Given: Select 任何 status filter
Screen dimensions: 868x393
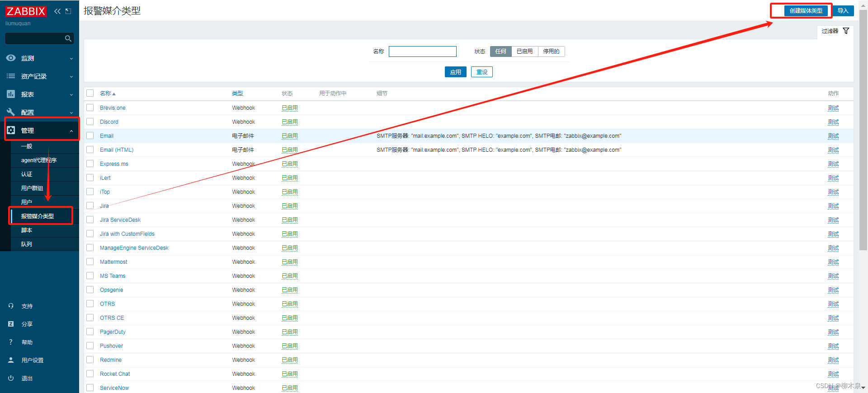Looking at the screenshot, I should (x=501, y=51).
